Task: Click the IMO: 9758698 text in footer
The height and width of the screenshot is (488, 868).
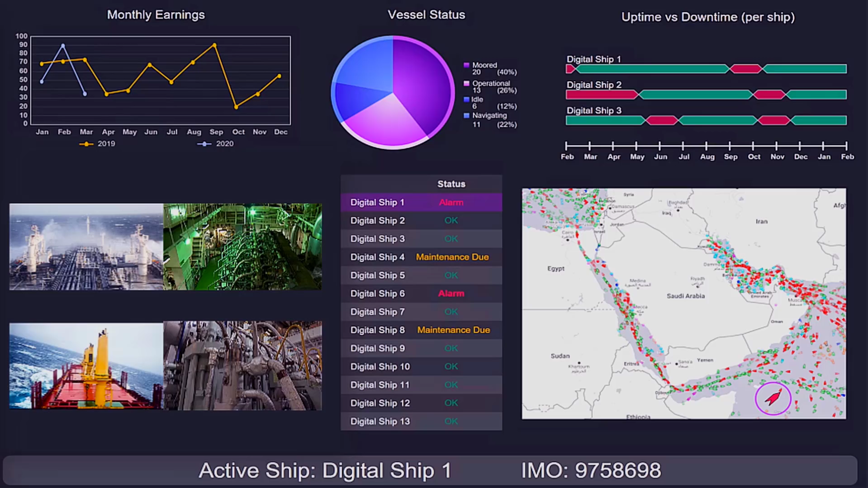Action: (x=591, y=470)
